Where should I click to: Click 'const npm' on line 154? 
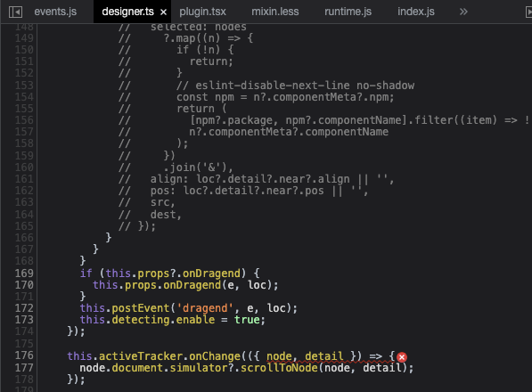point(205,97)
